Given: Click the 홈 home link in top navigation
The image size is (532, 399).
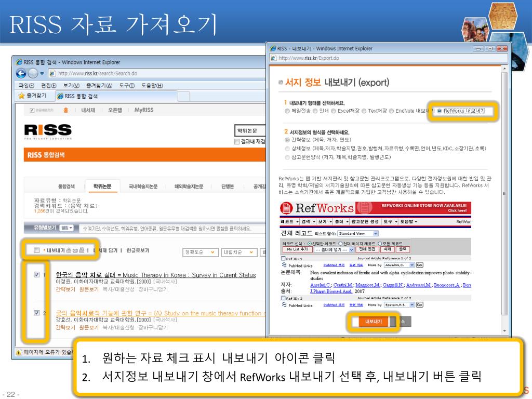Looking at the screenshot, I should coord(66,110).
